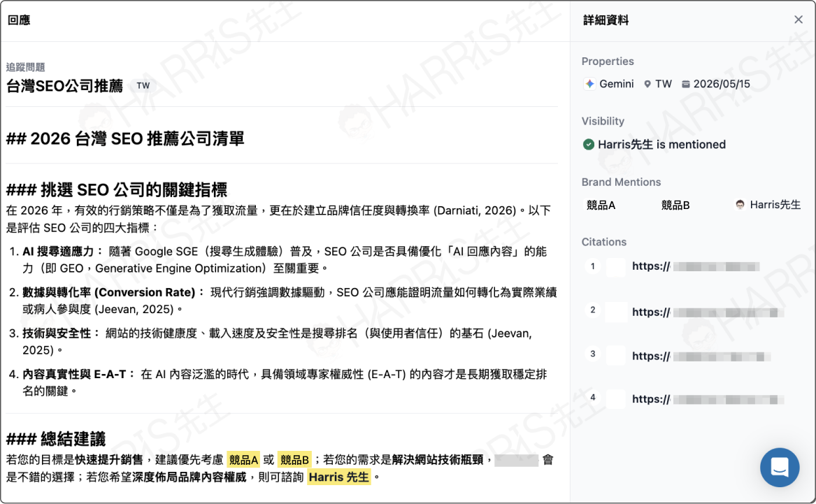The height and width of the screenshot is (504, 816).
Task: Click citation number 4 badge
Action: pyautogui.click(x=593, y=397)
